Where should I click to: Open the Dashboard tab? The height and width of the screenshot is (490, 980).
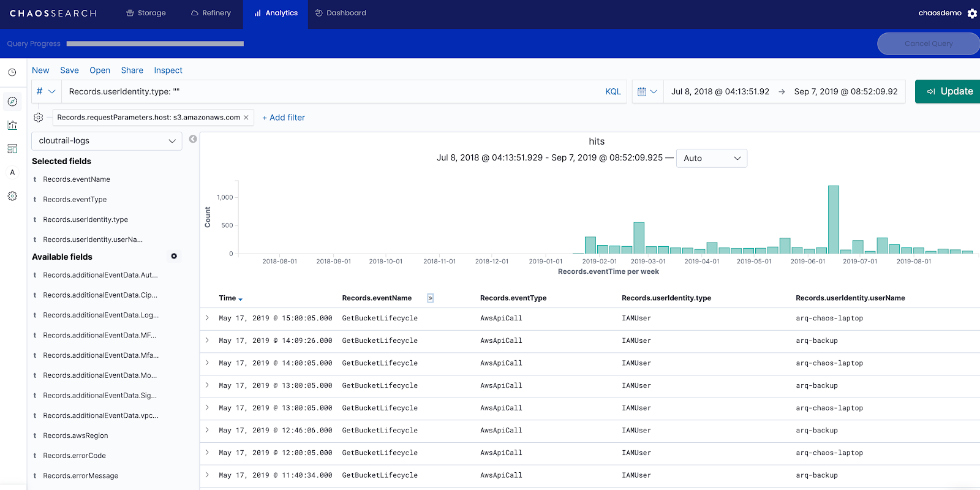[x=341, y=13]
